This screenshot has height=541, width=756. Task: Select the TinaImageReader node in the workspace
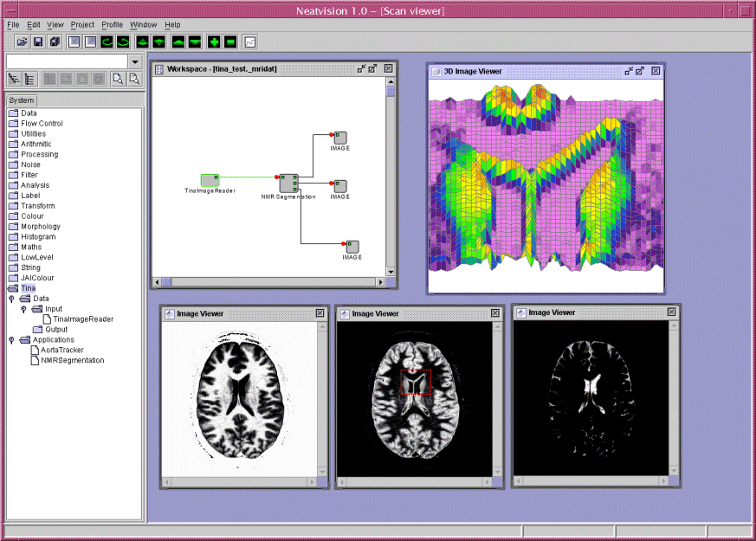[210, 180]
